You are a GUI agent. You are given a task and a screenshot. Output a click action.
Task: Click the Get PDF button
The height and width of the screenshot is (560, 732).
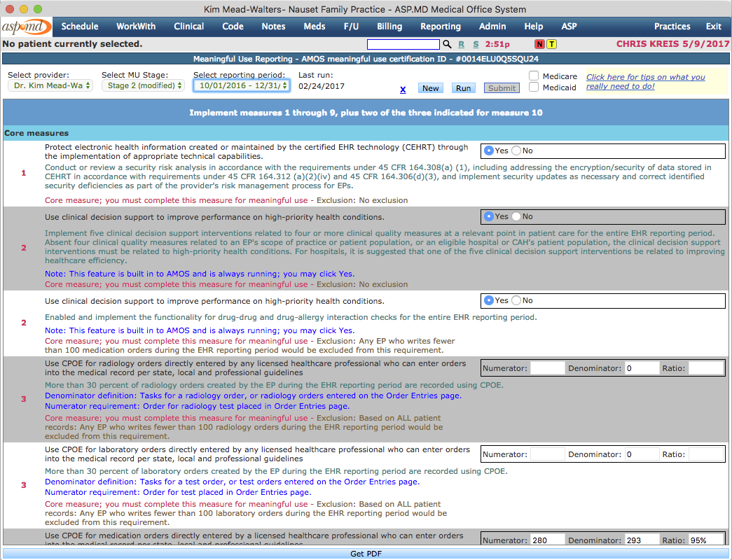pos(366,554)
